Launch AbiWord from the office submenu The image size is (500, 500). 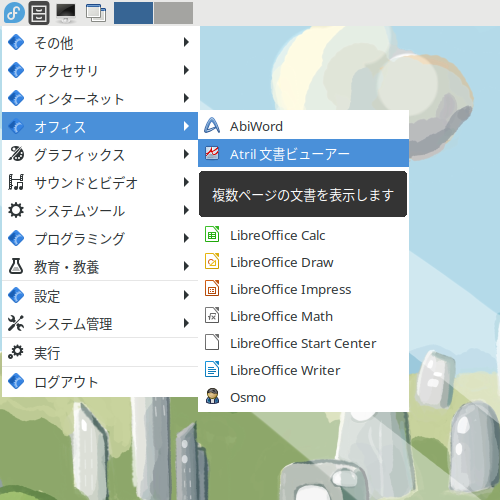pos(303,126)
